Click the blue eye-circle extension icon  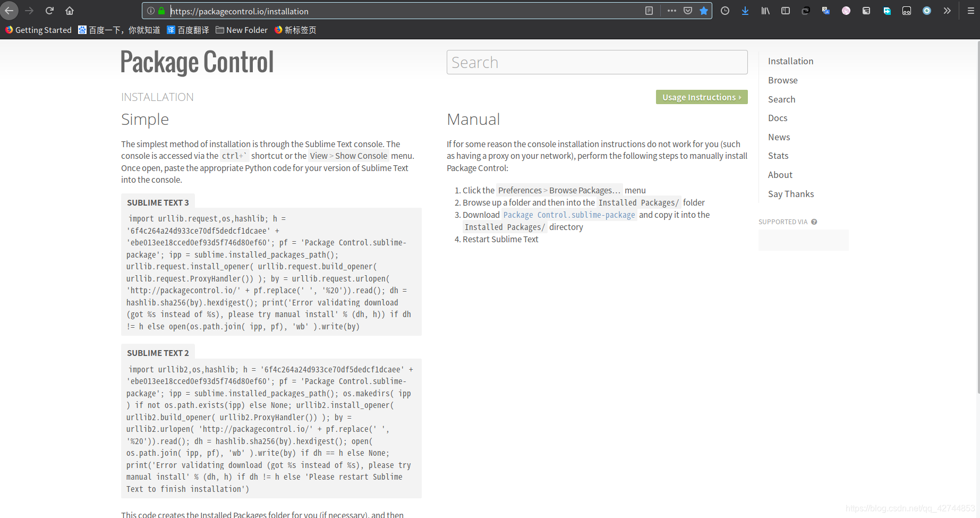[927, 11]
